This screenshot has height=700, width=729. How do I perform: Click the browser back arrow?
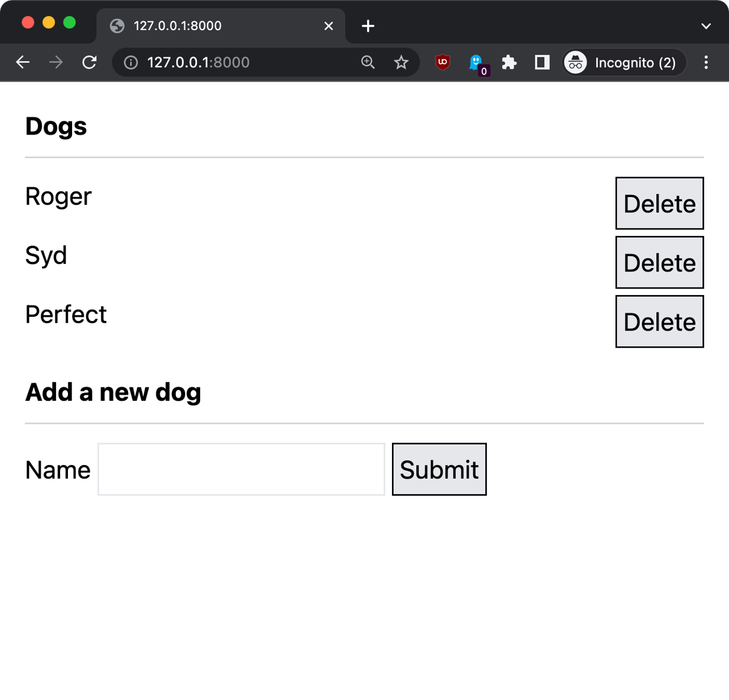click(x=23, y=63)
